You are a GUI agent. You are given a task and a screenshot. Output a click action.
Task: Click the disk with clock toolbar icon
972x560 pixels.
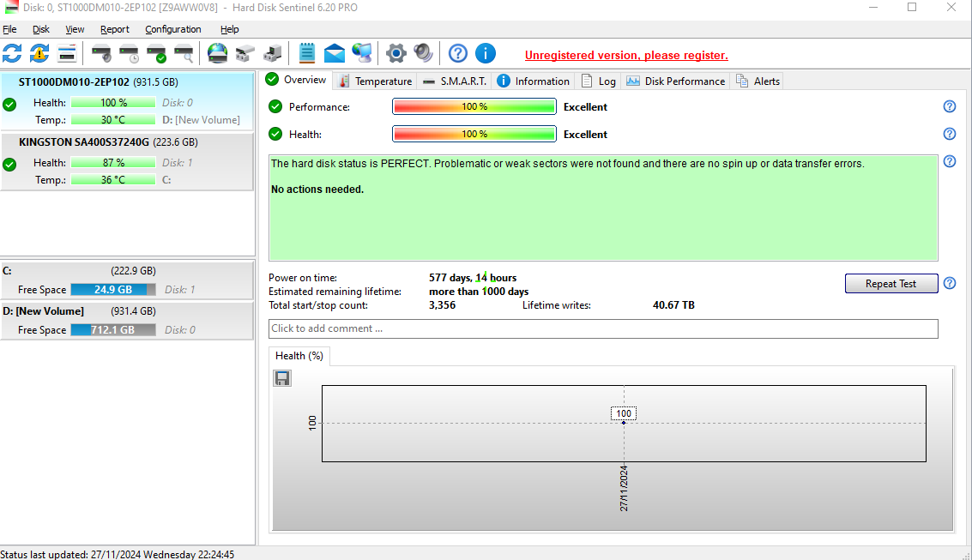(129, 54)
